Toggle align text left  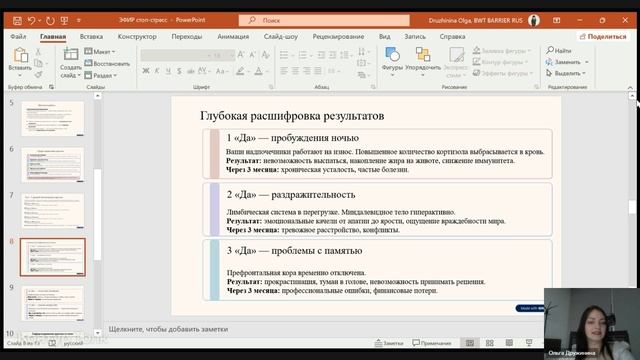[284, 71]
